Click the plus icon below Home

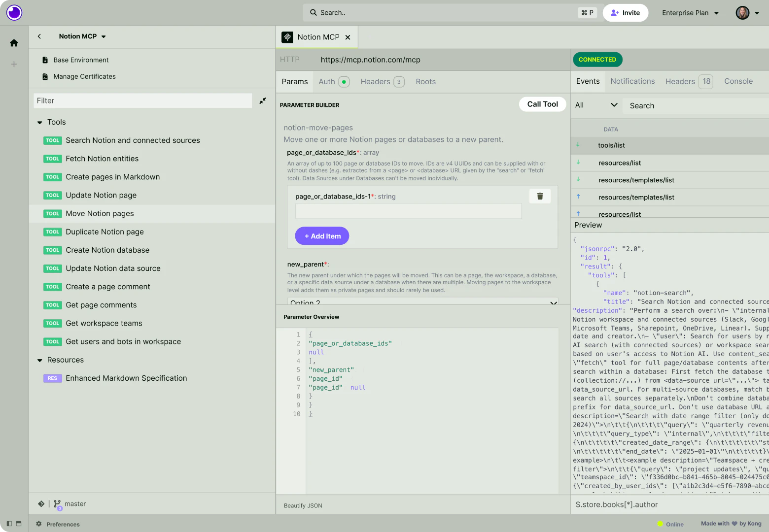coord(14,64)
